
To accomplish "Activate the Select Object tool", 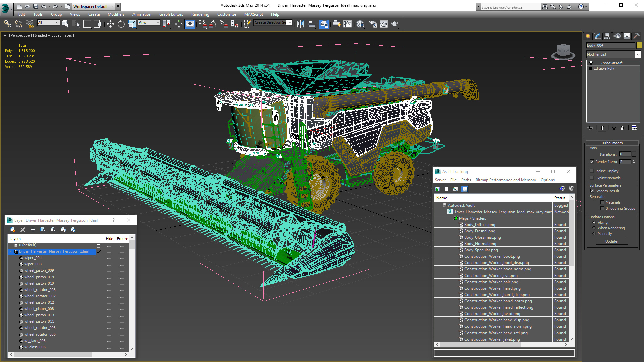I will point(65,24).
